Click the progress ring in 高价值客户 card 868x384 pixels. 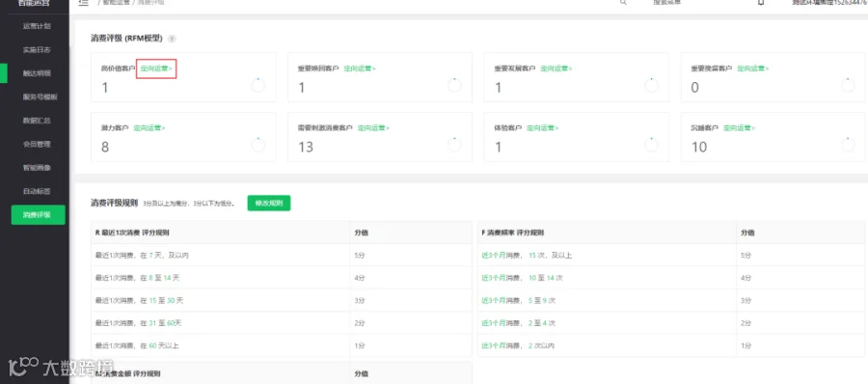(258, 85)
